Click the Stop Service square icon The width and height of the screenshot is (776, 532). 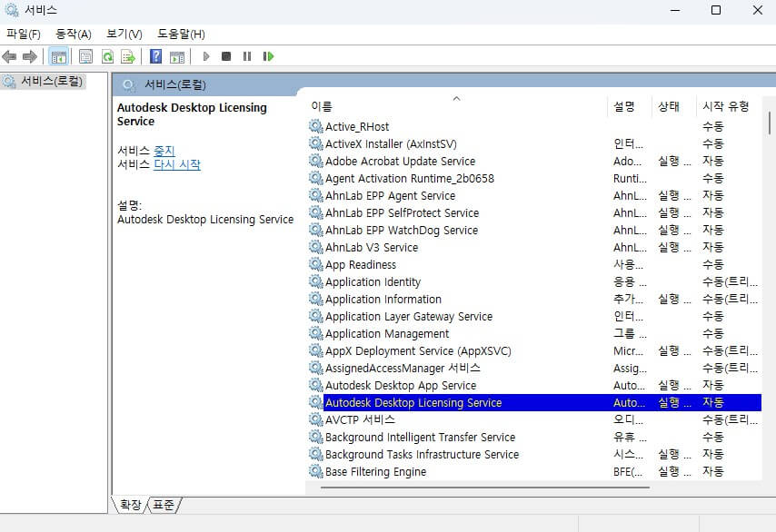[226, 56]
